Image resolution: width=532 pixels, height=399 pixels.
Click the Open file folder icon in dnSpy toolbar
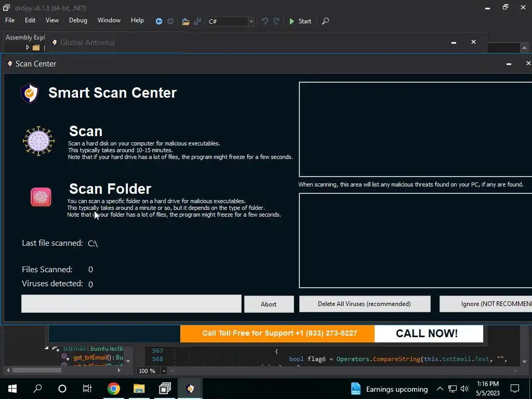[x=185, y=21]
